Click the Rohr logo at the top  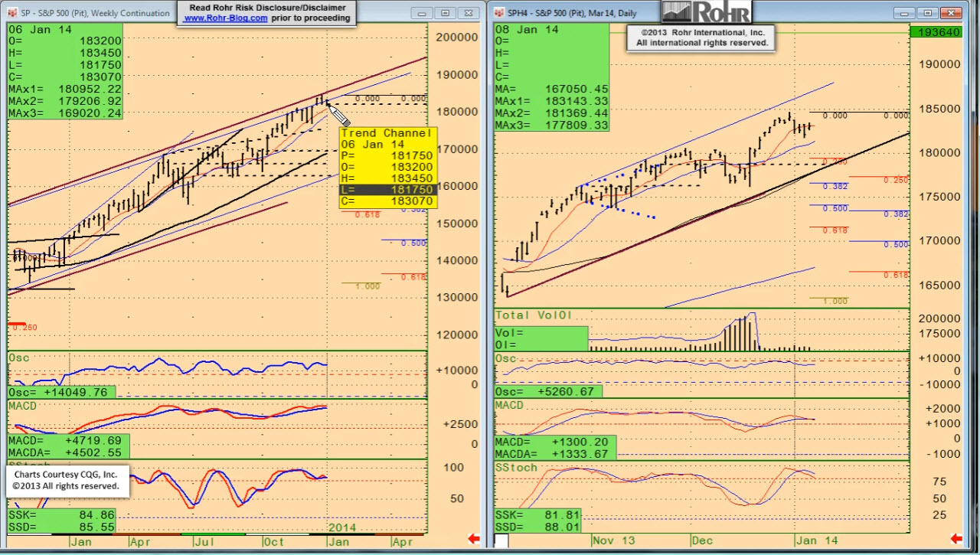(706, 12)
